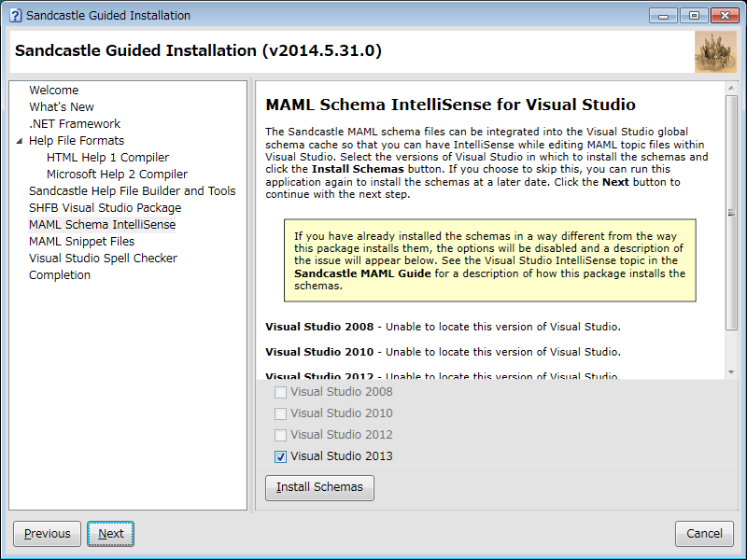747x560 pixels.
Task: Click the sandcastle logo image
Action: pos(715,52)
